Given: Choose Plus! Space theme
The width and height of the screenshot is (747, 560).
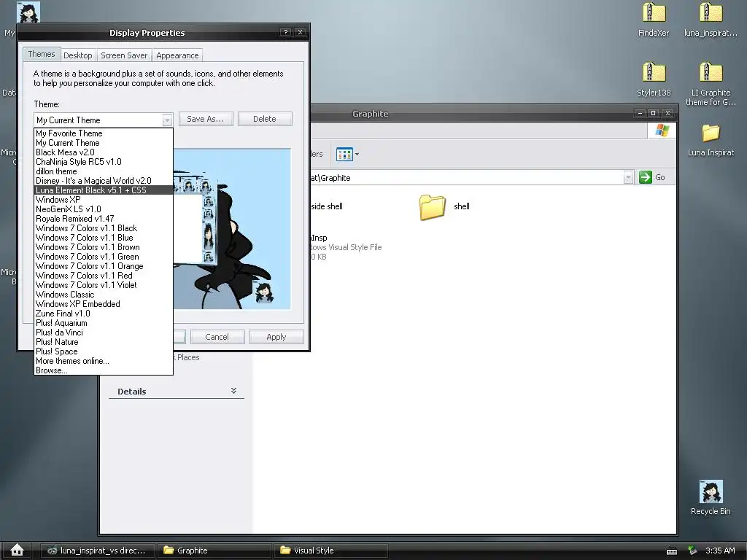Looking at the screenshot, I should click(104, 351).
